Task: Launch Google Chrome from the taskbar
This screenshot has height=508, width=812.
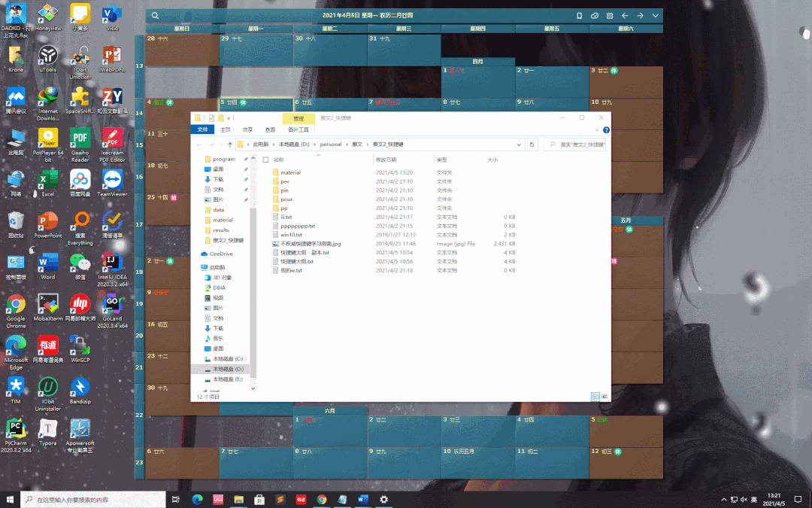Action: coord(321,498)
